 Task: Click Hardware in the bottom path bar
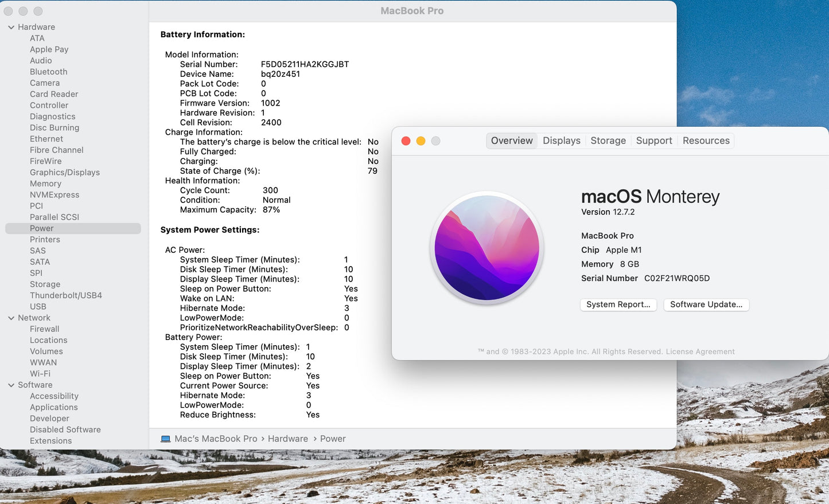pos(287,439)
